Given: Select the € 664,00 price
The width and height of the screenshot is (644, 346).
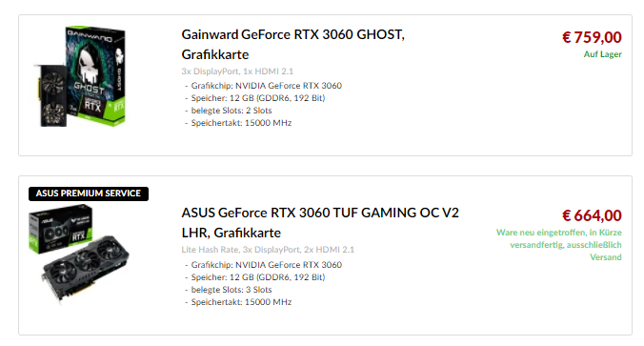Looking at the screenshot, I should click(x=592, y=215).
